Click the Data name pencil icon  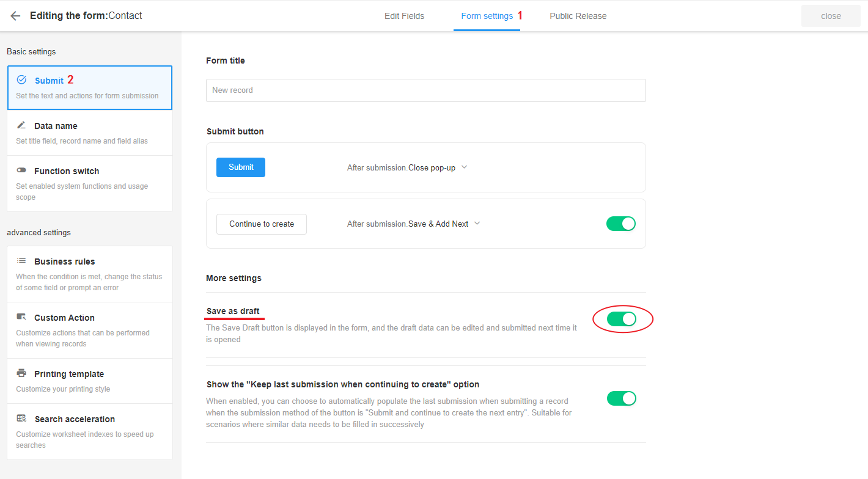pyautogui.click(x=21, y=125)
